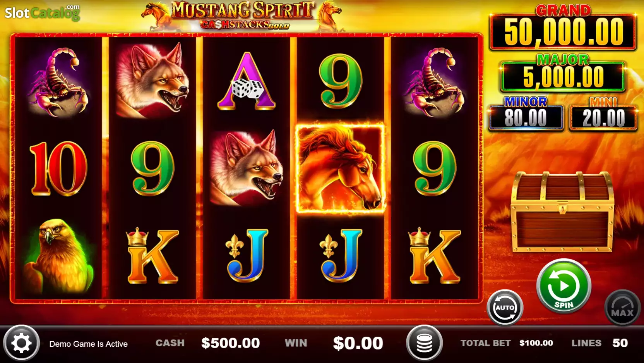Set max bet with the Max button

click(x=622, y=308)
